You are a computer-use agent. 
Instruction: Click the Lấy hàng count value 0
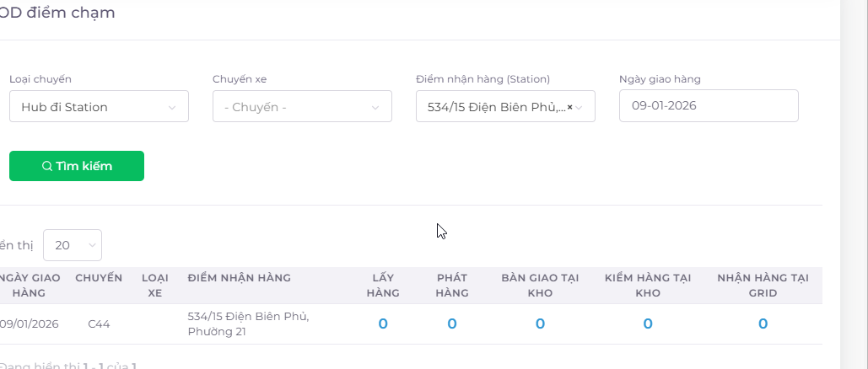pos(383,324)
